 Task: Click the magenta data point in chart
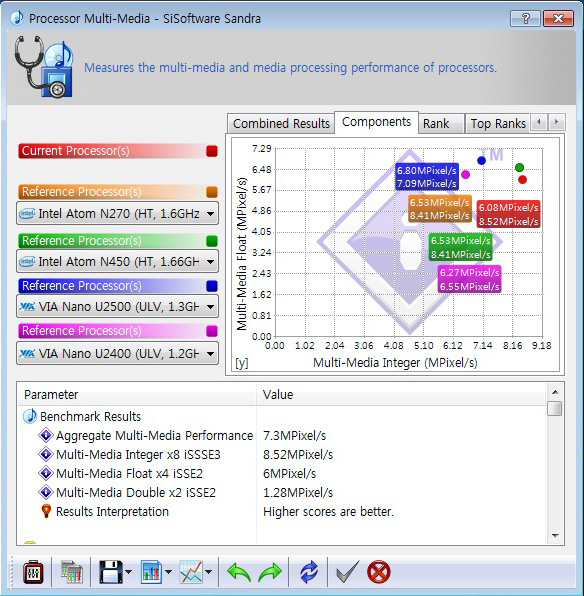465,174
